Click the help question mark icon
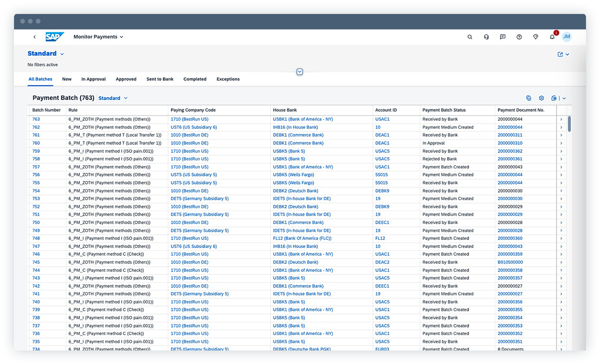This screenshot has width=600, height=364. pos(519,36)
